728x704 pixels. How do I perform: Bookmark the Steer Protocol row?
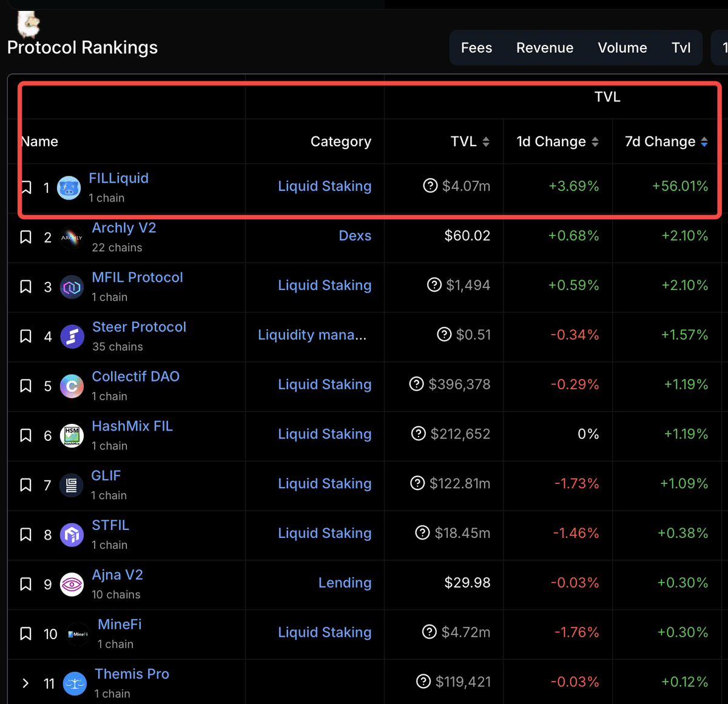pyautogui.click(x=25, y=337)
